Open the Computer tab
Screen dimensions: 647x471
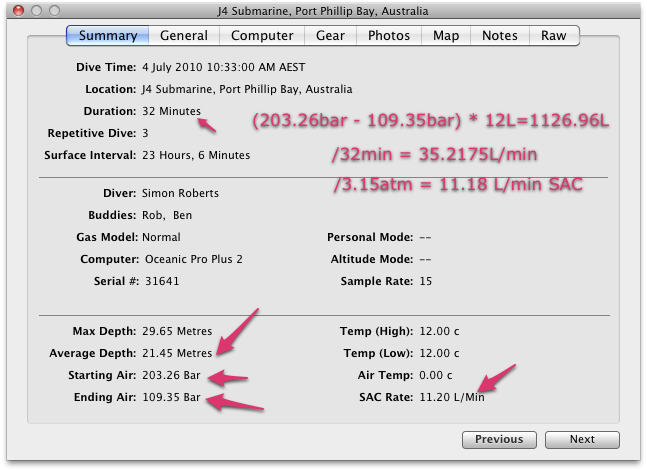tap(262, 35)
